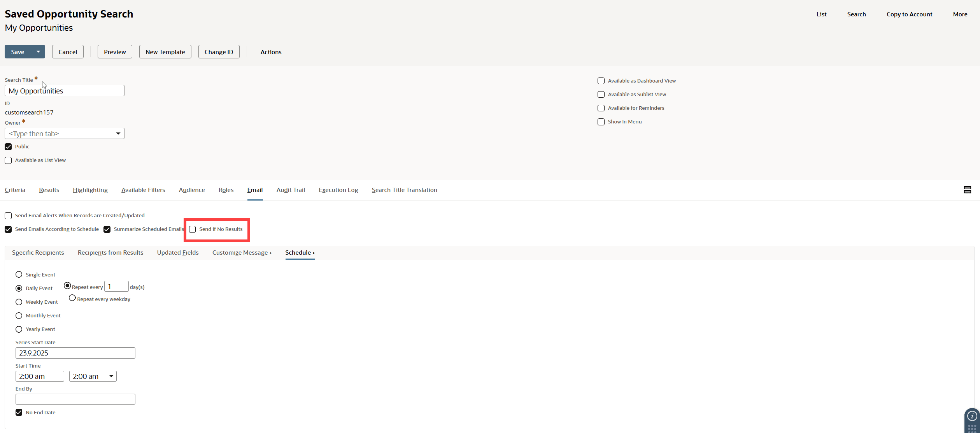The image size is (980, 433).
Task: Click the New Template button
Action: click(x=165, y=52)
